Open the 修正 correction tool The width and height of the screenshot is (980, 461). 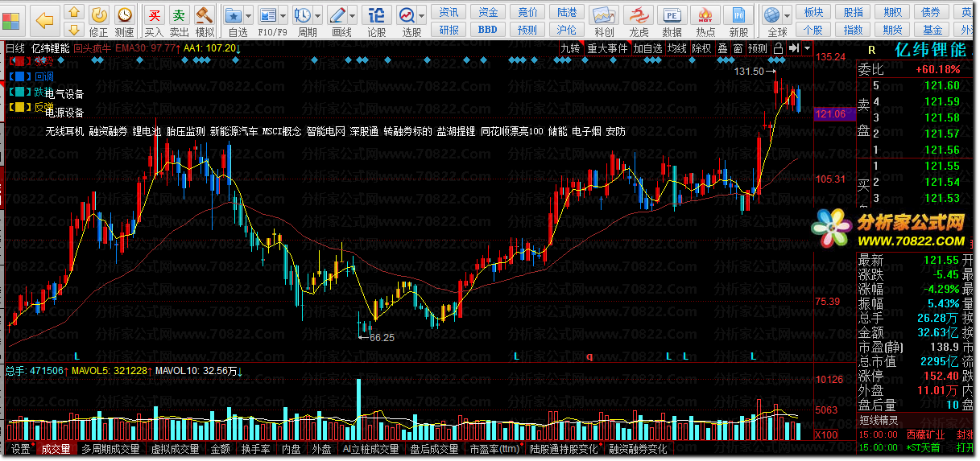[98, 20]
